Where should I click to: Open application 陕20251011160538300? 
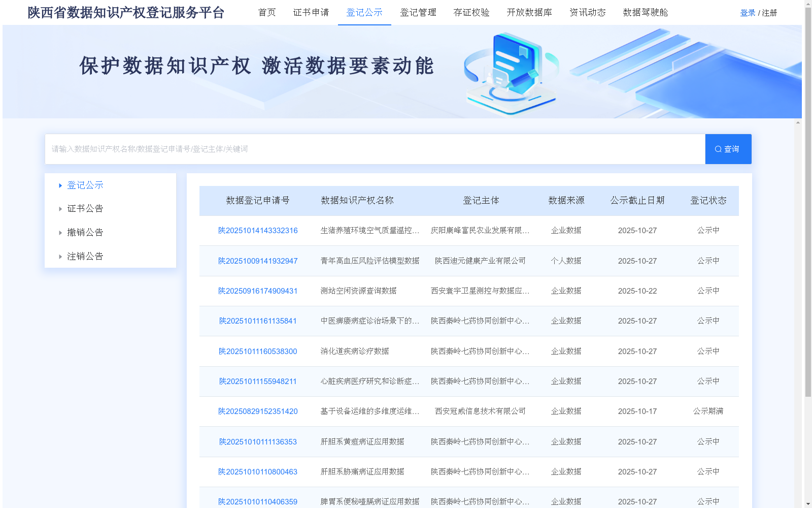pyautogui.click(x=258, y=352)
